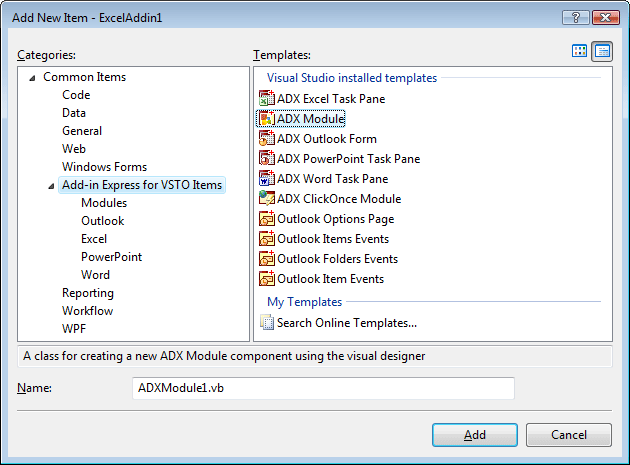The height and width of the screenshot is (465, 630).
Task: Select the ADX PowerPoint Task Pane icon
Action: 267,158
